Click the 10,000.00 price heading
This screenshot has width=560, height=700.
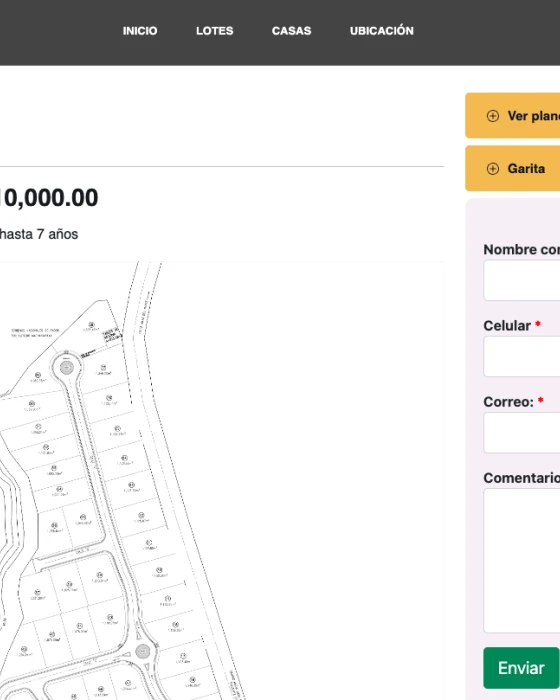tap(48, 198)
